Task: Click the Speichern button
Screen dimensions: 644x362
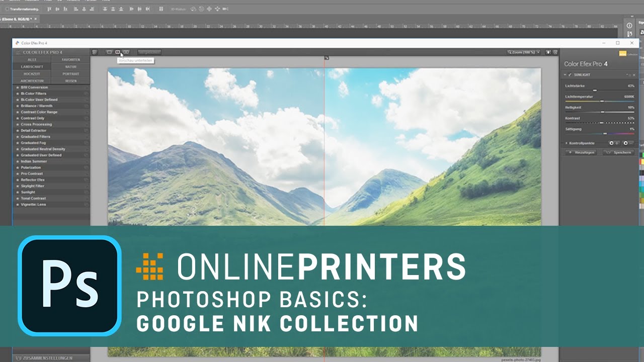Action: point(618,152)
